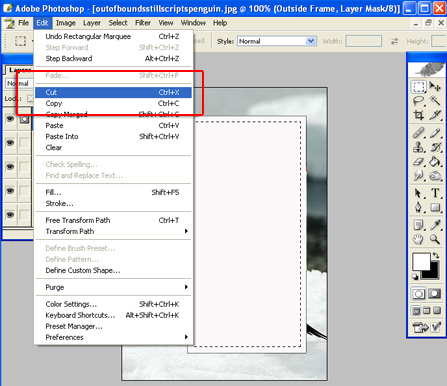The height and width of the screenshot is (386, 447).
Task: Select the Pen tool
Action: [419, 207]
